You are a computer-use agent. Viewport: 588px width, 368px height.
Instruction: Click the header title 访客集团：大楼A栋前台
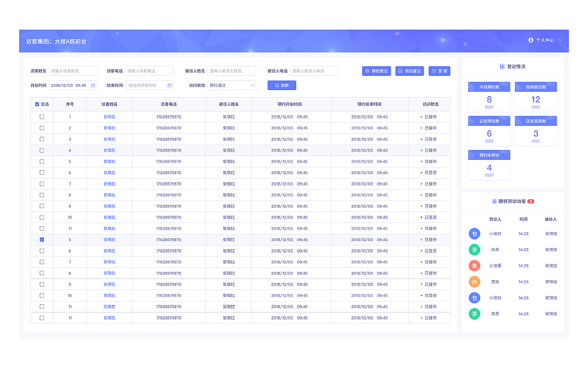click(56, 42)
